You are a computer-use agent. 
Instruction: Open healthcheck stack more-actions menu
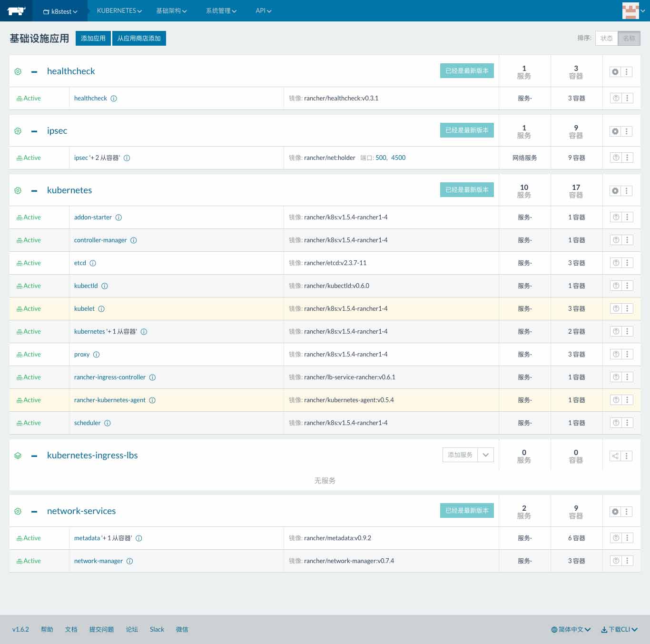(x=627, y=72)
